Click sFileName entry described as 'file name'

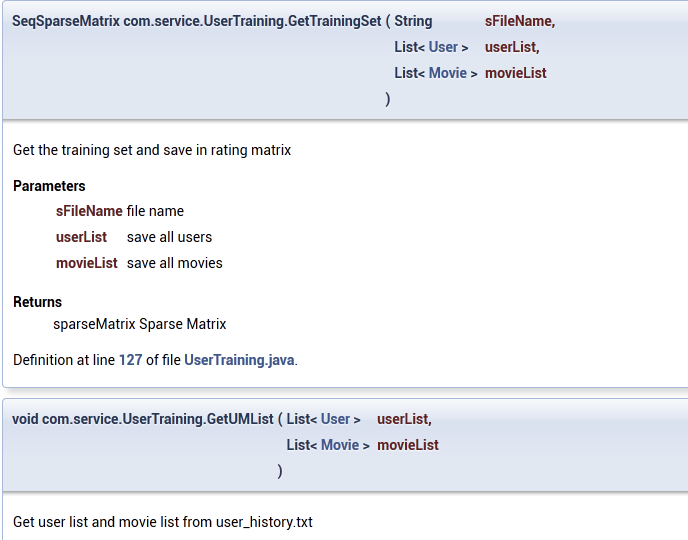pyautogui.click(x=89, y=211)
